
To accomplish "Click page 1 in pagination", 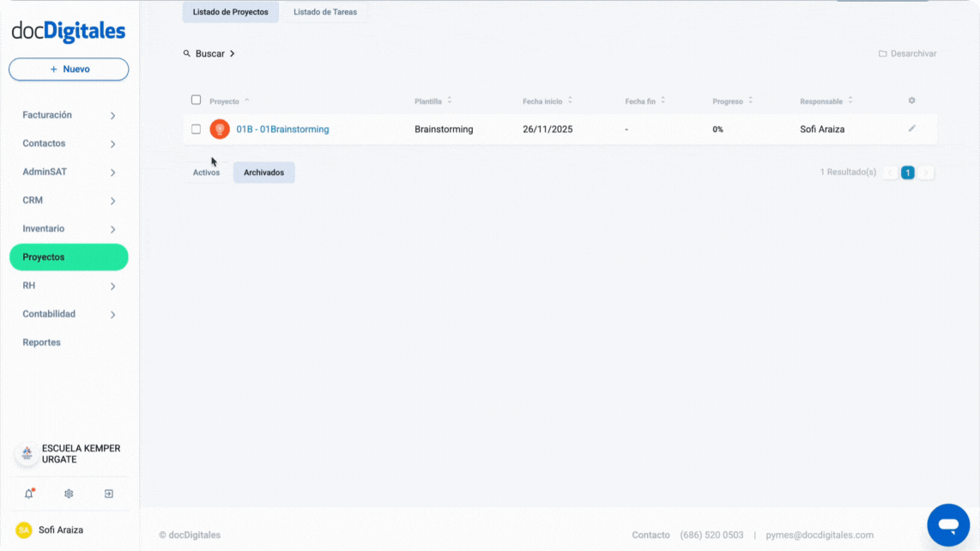I will pyautogui.click(x=907, y=172).
